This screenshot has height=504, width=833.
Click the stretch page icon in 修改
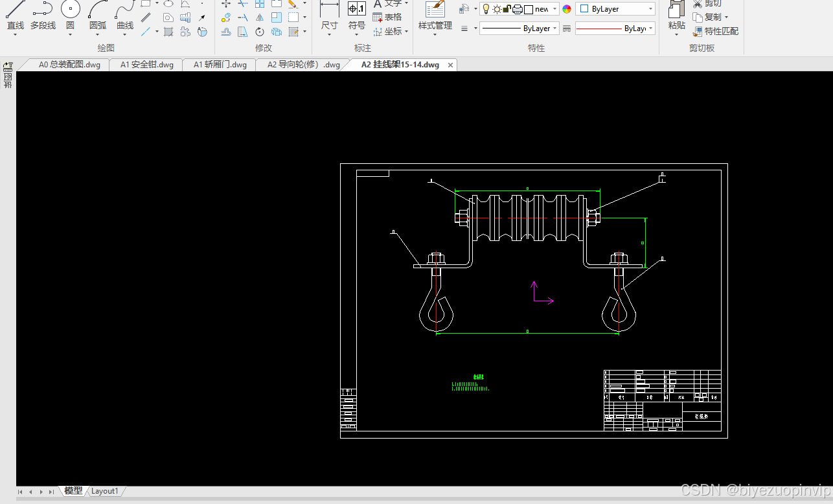point(242,32)
